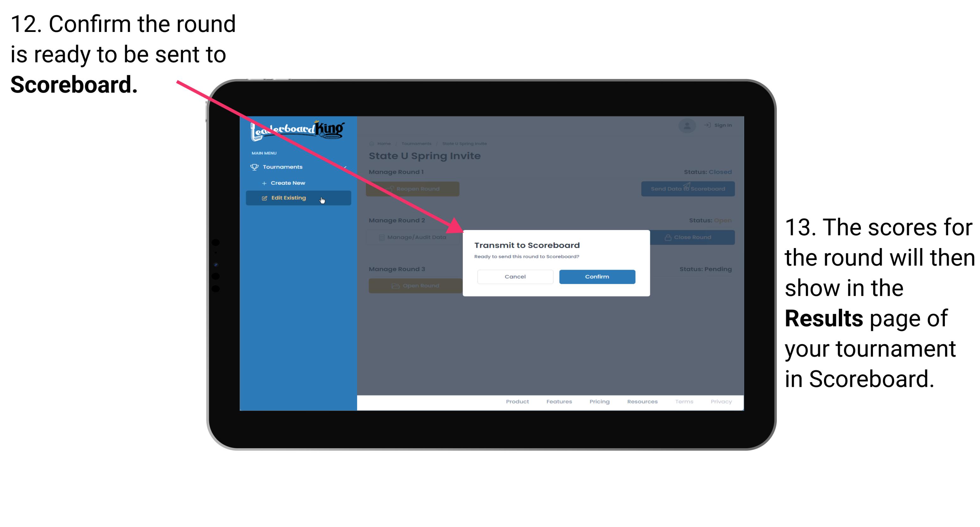Click the Edit Existing pencil icon

click(x=264, y=198)
